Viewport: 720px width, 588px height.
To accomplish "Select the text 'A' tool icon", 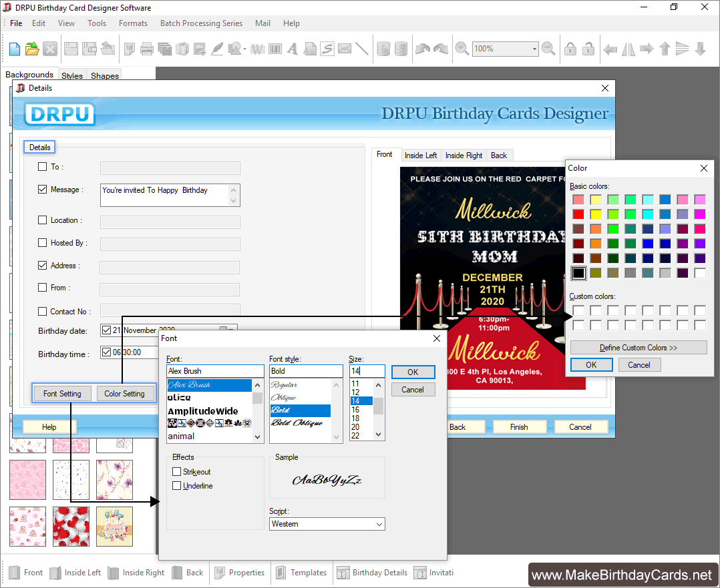I will tap(292, 49).
